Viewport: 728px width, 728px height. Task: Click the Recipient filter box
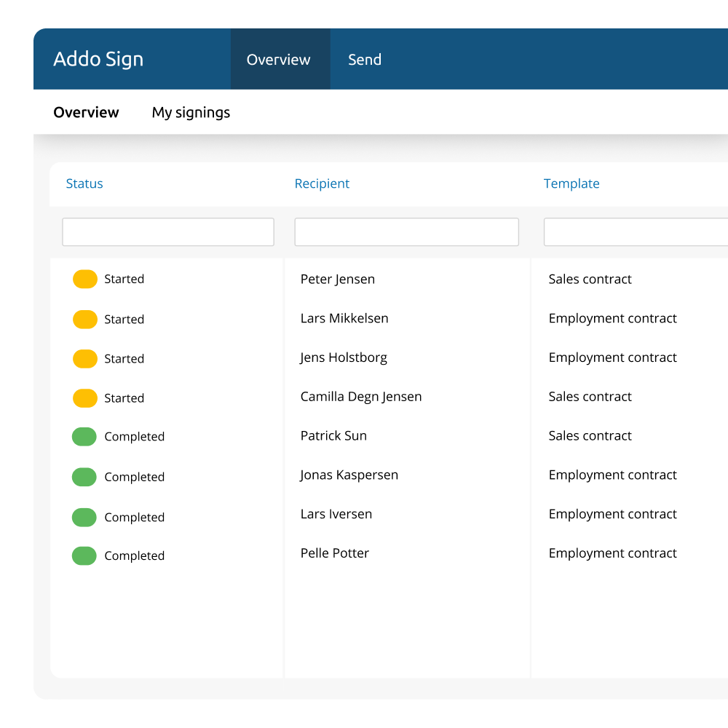coord(406,232)
